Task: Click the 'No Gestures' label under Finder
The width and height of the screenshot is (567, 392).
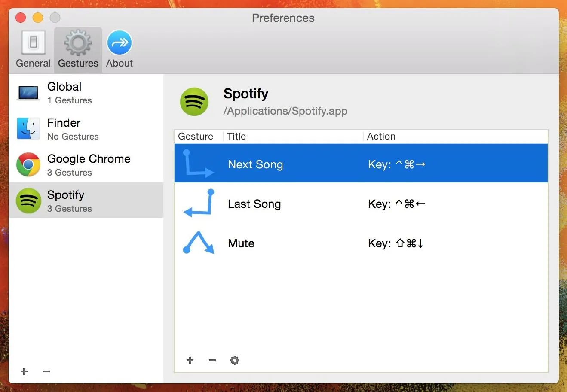Action: point(73,137)
